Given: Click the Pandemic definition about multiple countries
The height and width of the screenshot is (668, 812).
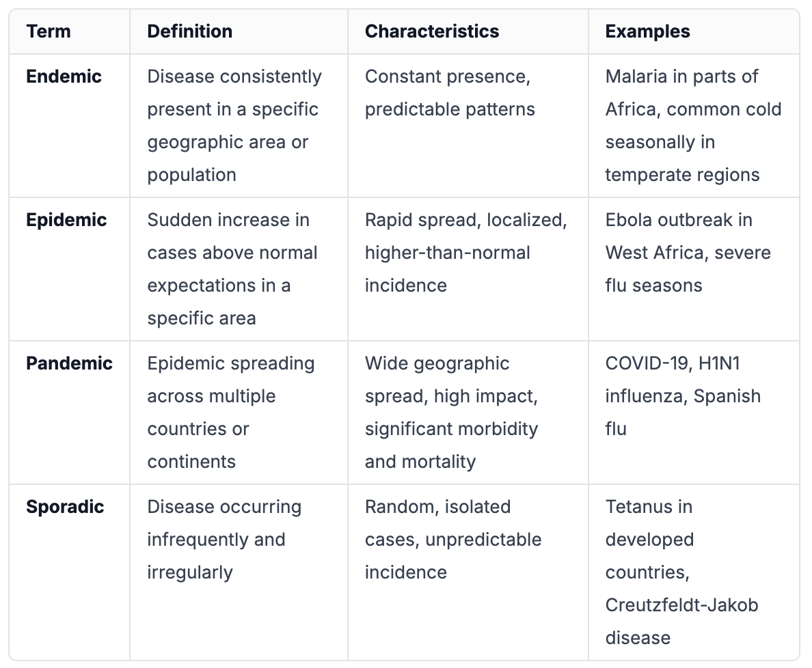Looking at the screenshot, I should click(239, 413).
